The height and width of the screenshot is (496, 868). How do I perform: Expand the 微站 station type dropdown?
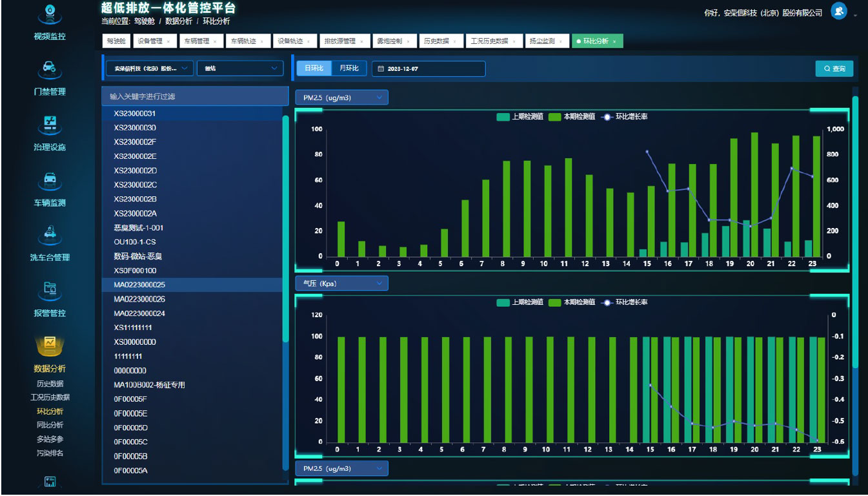240,68
